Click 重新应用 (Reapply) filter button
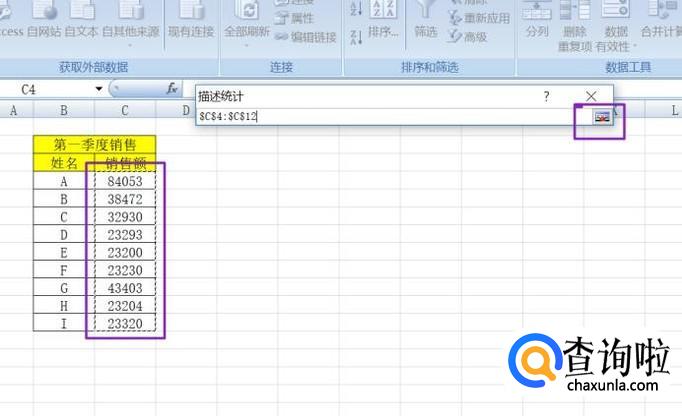 click(x=478, y=19)
